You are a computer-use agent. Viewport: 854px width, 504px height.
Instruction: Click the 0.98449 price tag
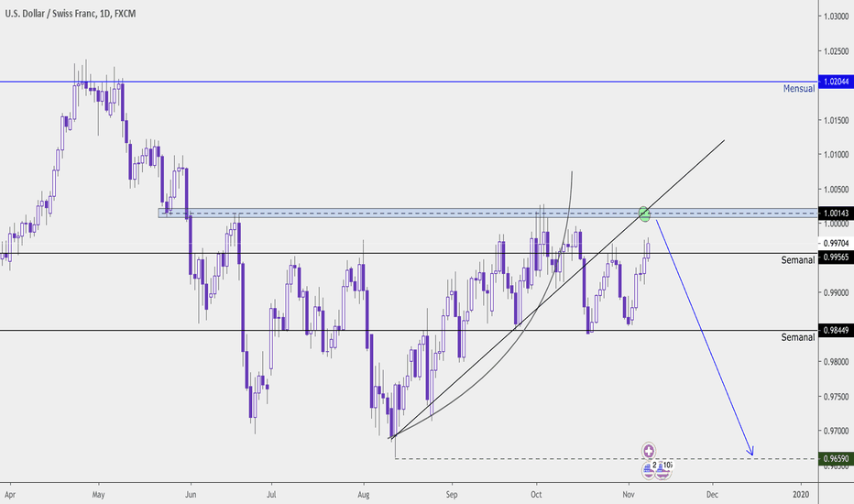pos(834,330)
